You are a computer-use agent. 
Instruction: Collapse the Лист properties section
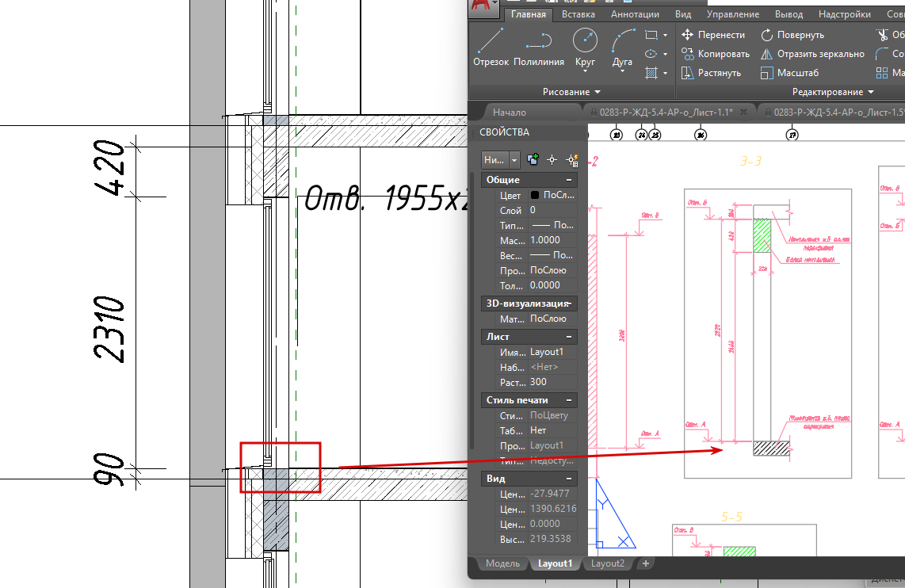[x=569, y=337]
